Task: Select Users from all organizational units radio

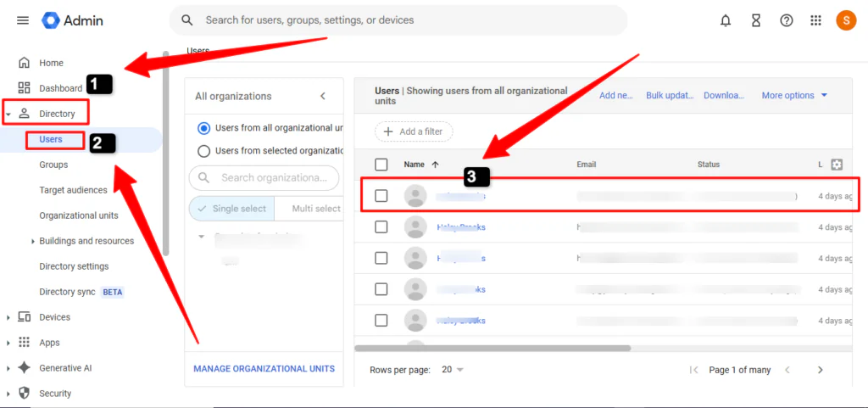Action: pos(203,128)
